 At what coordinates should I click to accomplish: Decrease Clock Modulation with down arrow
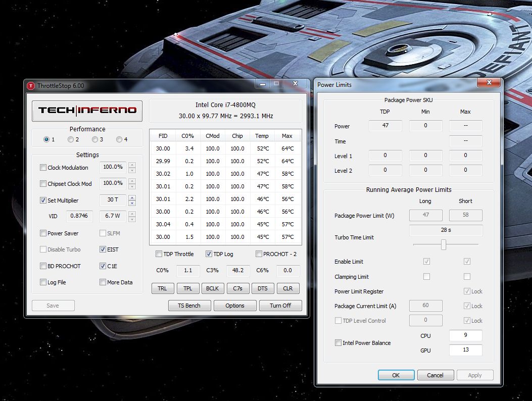point(132,170)
